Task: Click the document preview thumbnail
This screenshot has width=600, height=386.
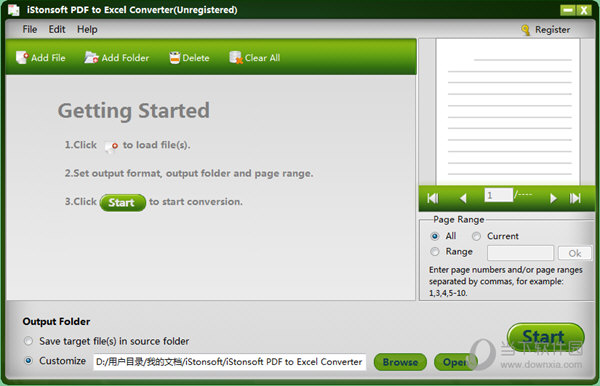Action: [508, 112]
